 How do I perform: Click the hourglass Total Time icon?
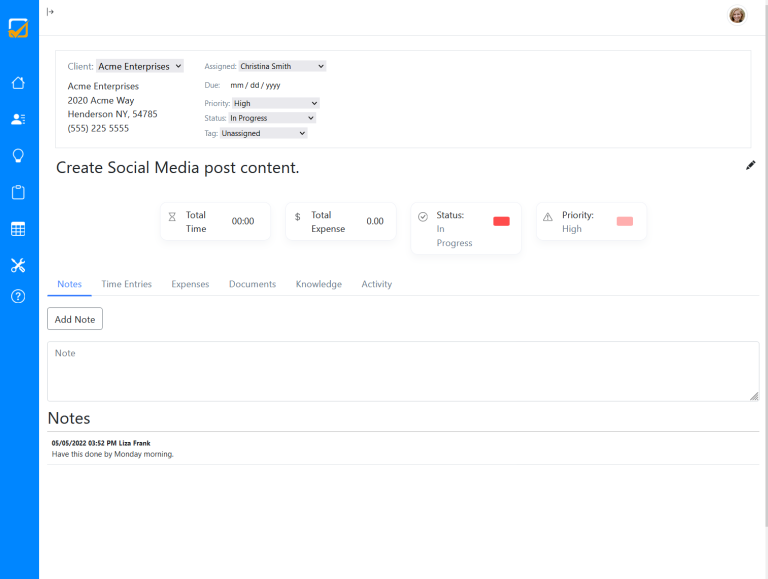[x=172, y=217]
